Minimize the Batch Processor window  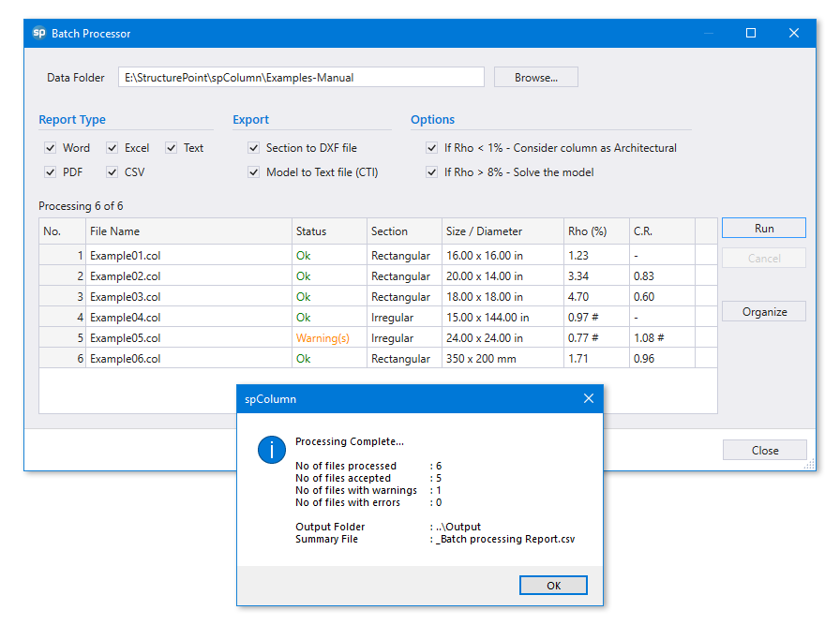[x=708, y=33]
